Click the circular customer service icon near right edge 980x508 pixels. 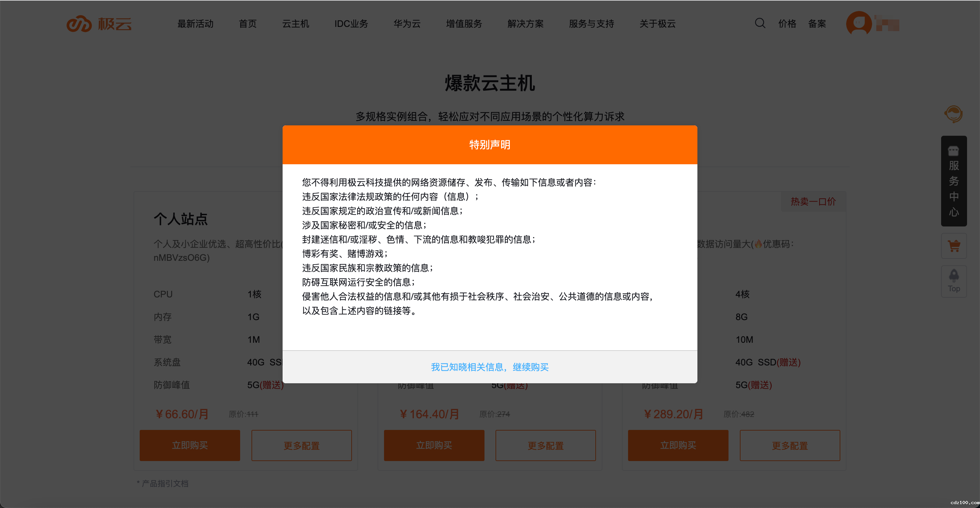954,114
